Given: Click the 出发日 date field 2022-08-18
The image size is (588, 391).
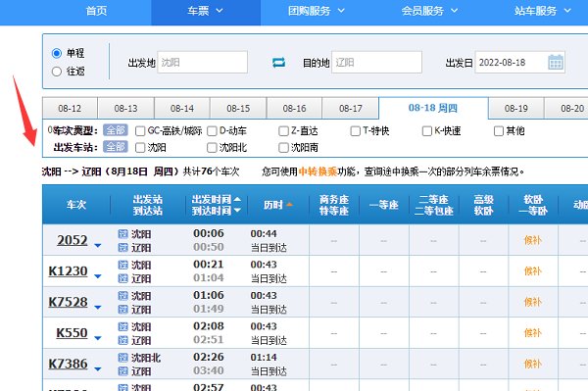Looking at the screenshot, I should pyautogui.click(x=520, y=63).
